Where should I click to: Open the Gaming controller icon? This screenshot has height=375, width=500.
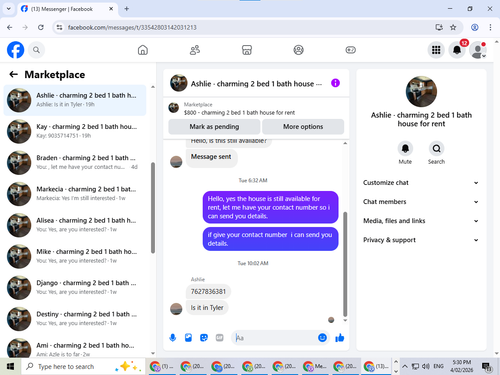pos(350,50)
